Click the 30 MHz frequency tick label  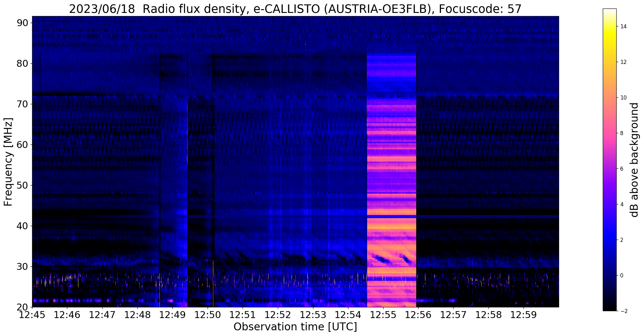click(23, 266)
